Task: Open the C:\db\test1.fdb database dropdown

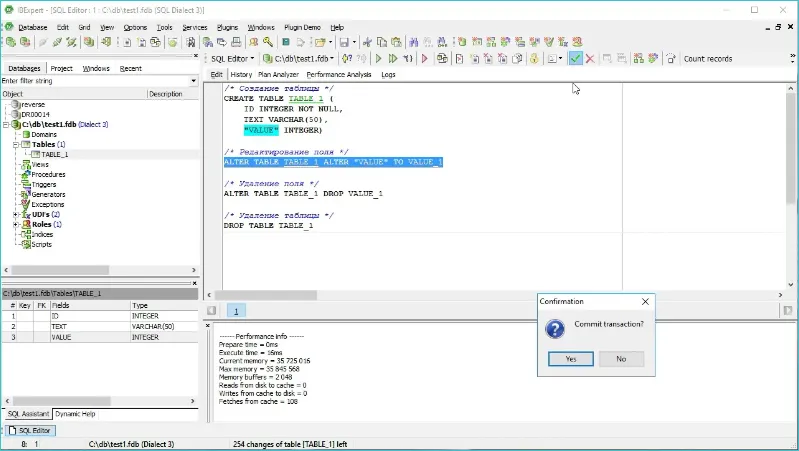Action: [299, 59]
